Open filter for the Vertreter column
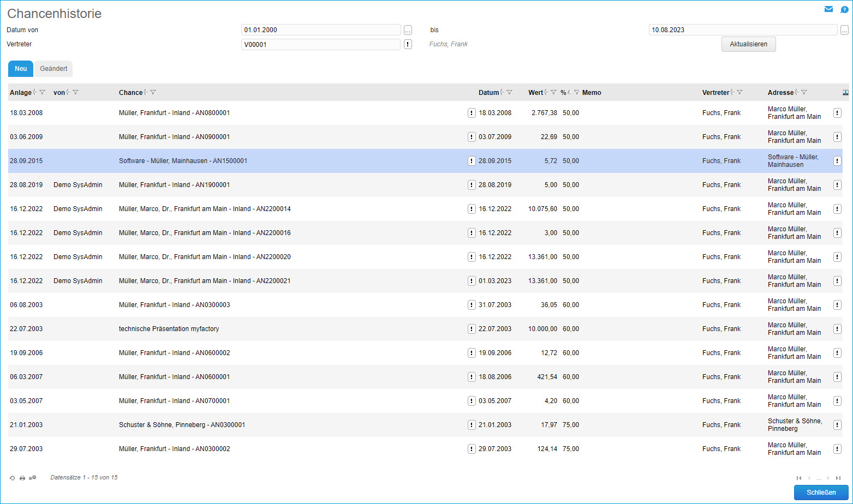Screen dimensions: 853x504 740,93
